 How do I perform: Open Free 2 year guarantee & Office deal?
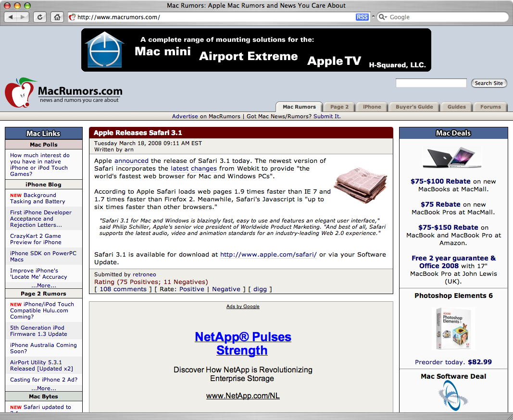pyautogui.click(x=453, y=262)
